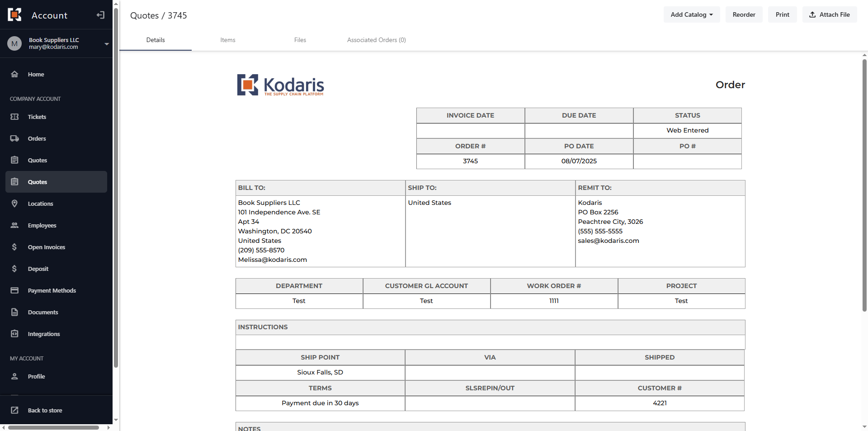Open Orders page from sidebar

(56, 138)
